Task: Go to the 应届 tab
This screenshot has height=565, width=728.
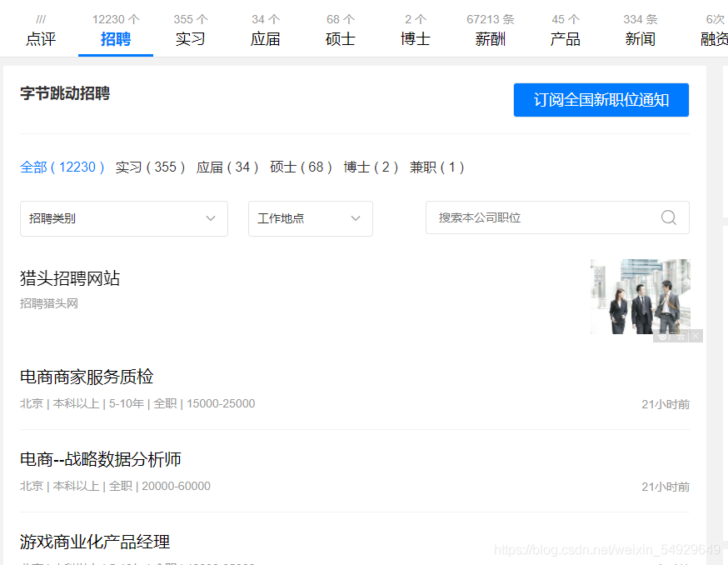Action: coord(266,31)
